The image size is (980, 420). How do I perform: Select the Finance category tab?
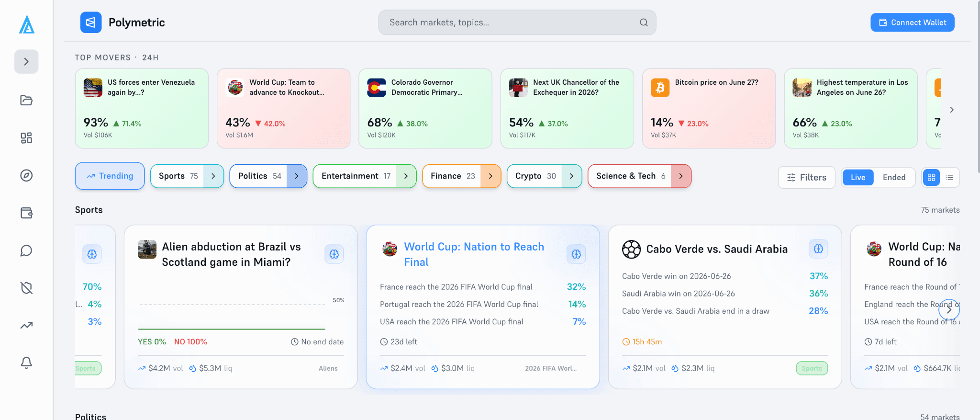click(x=452, y=176)
